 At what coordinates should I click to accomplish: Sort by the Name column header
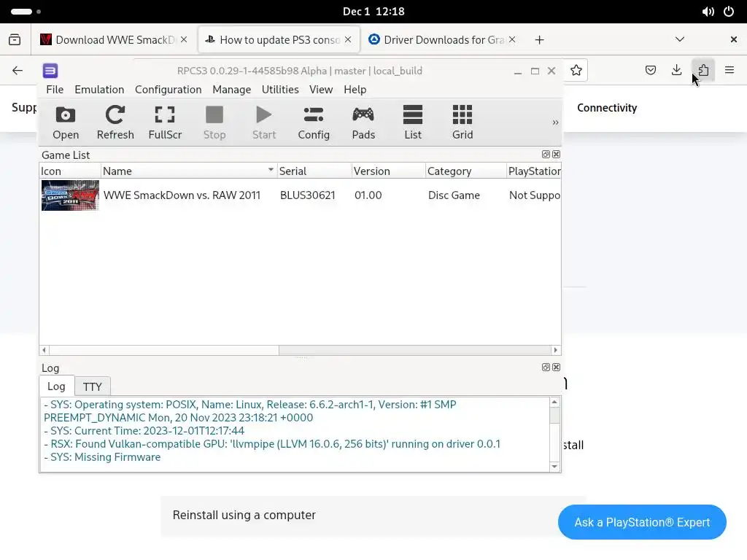coord(189,171)
